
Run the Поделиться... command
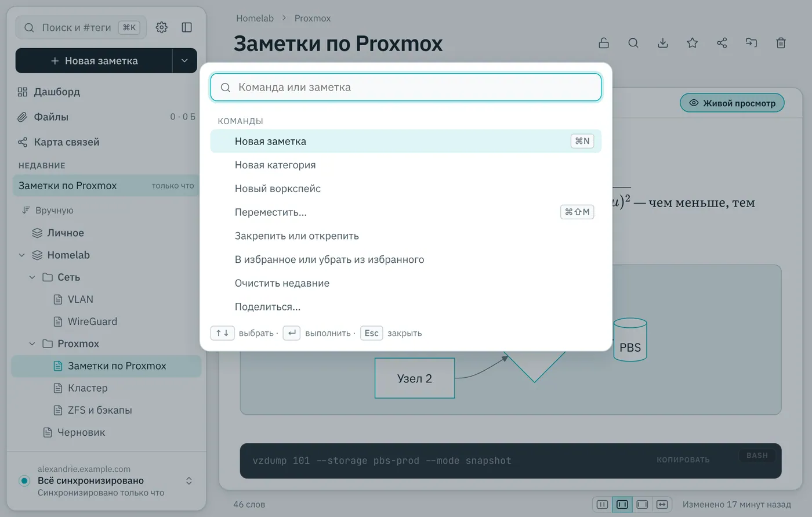pos(405,306)
